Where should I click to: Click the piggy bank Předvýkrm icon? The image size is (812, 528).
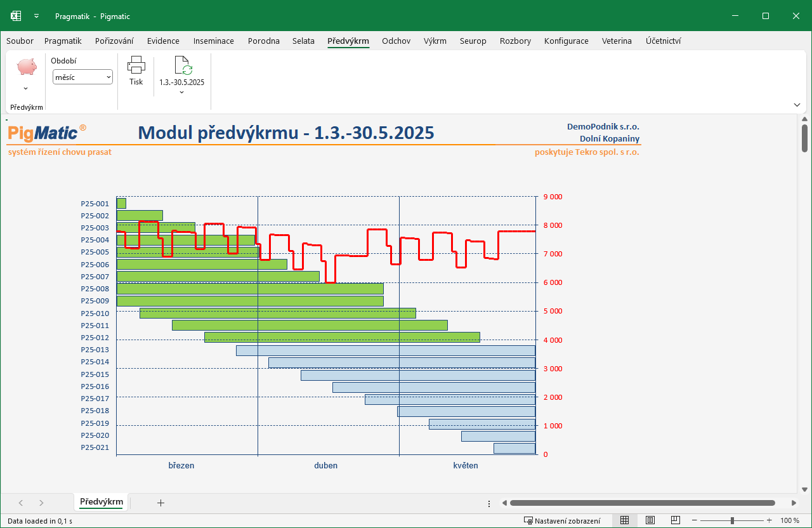click(x=27, y=67)
